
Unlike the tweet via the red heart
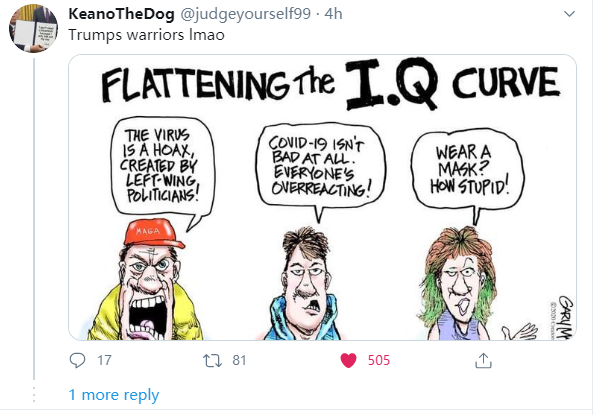349,360
